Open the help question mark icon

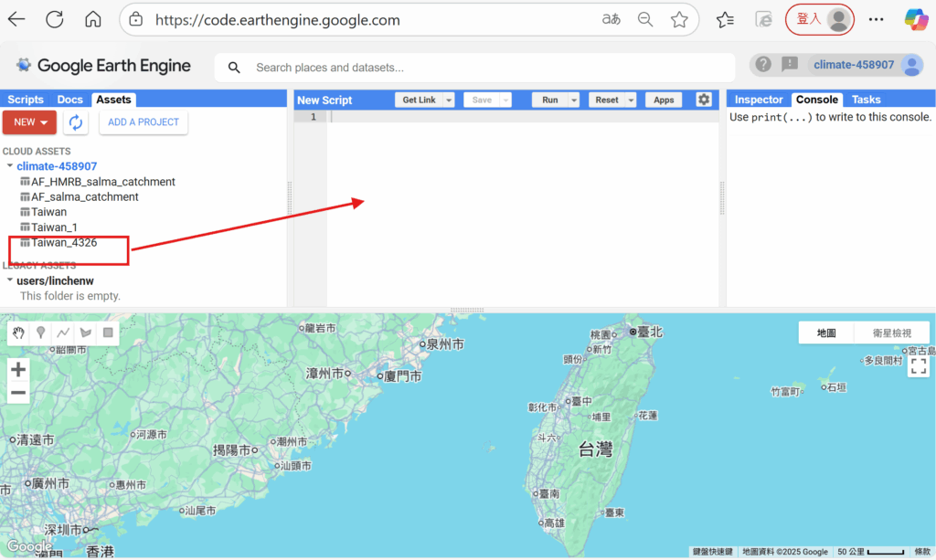(x=763, y=65)
